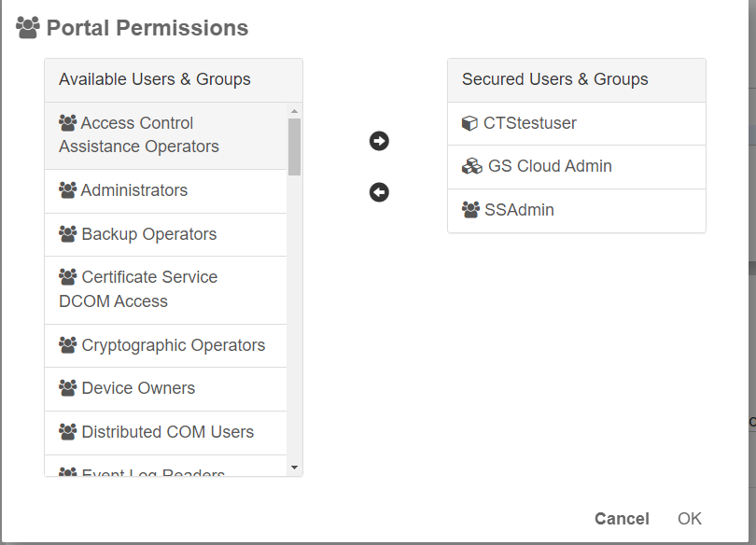Click the group icon beside Administrators
This screenshot has height=545, width=756.
[x=67, y=190]
